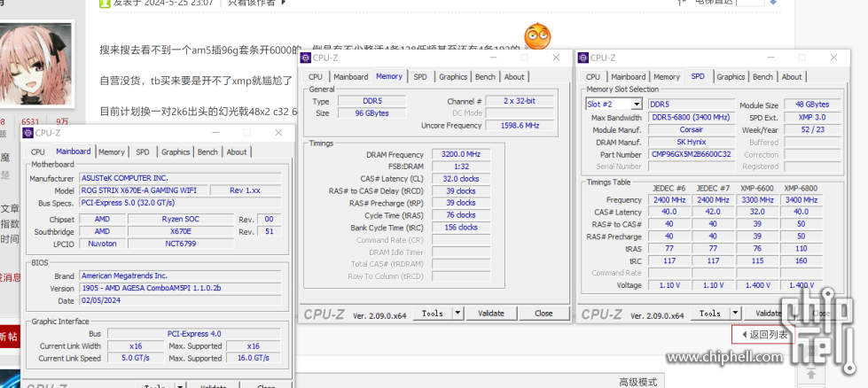Viewport: 868px width, 388px height.
Task: Expand the Tools arrow in the SPD window
Action: (x=735, y=314)
